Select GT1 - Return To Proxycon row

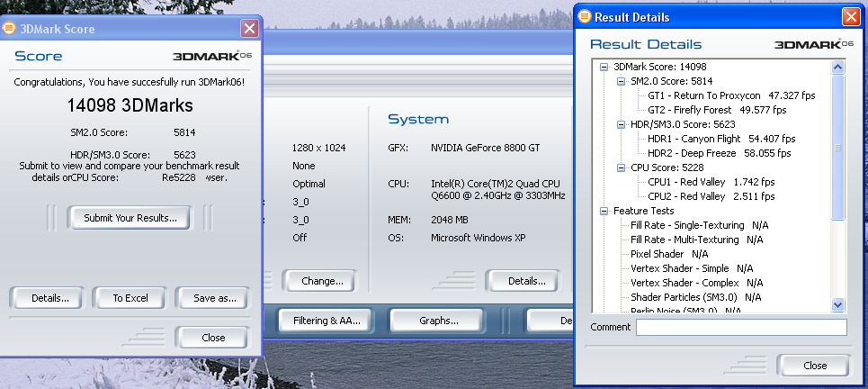pos(730,95)
